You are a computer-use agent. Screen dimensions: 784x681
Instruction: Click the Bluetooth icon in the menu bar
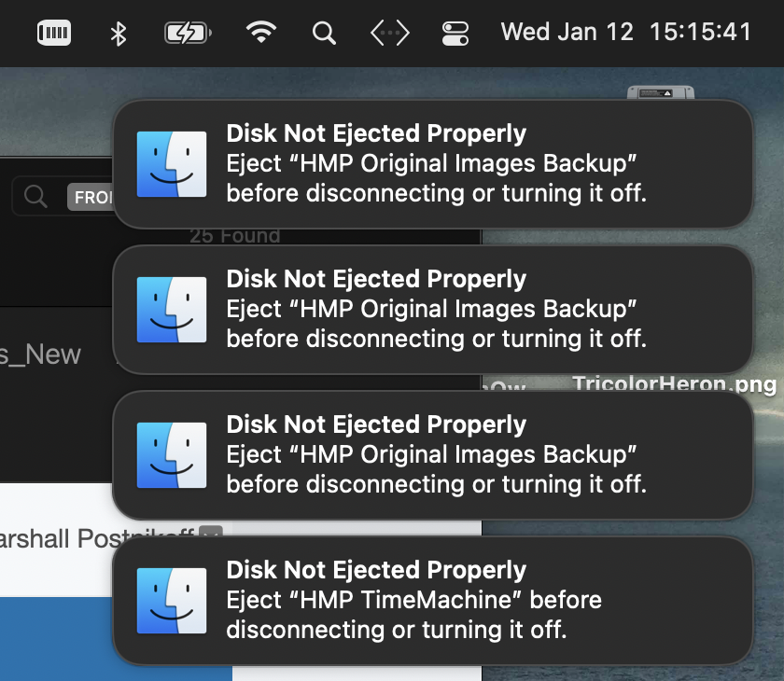[x=118, y=32]
